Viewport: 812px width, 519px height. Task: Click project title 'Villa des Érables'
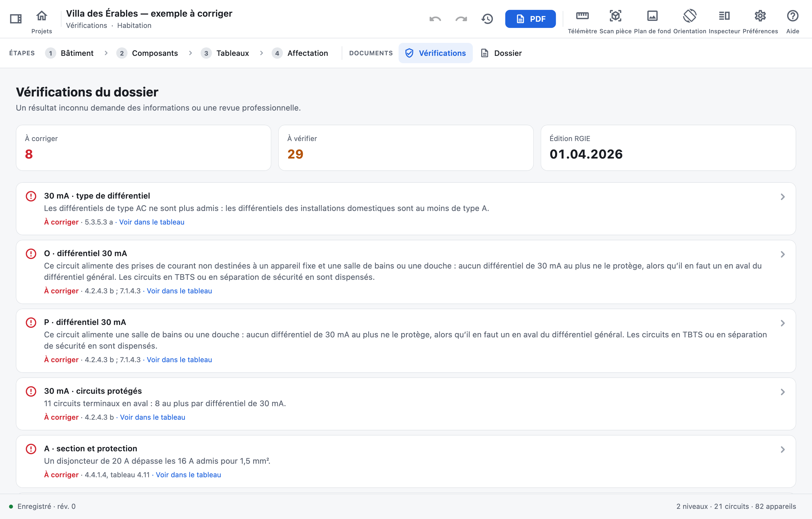[149, 14]
